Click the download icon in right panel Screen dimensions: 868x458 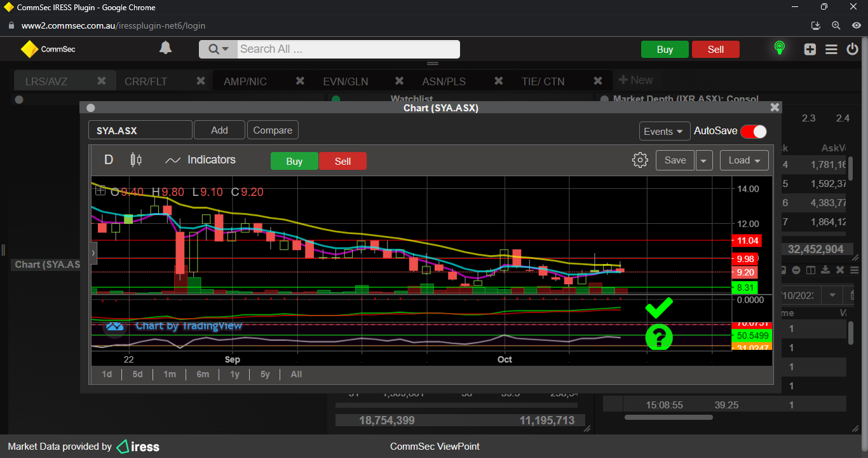[x=825, y=270]
